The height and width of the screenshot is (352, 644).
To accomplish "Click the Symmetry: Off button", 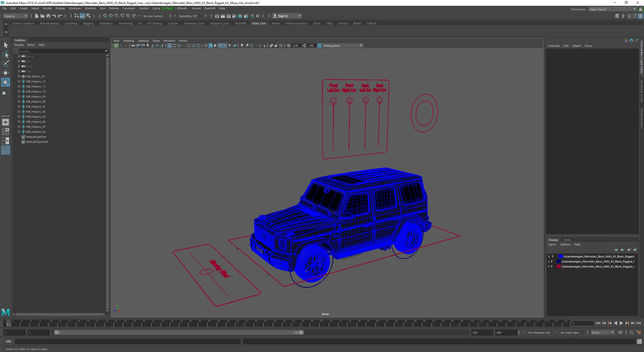I will pyautogui.click(x=190, y=16).
